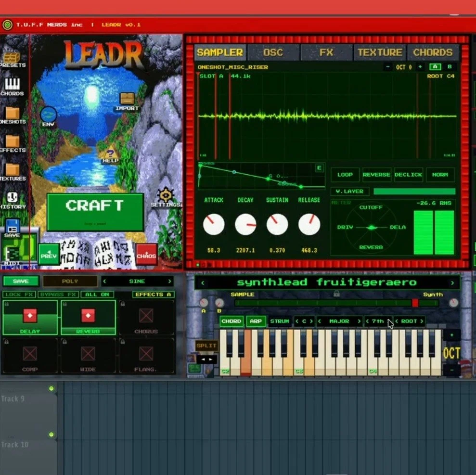Screen dimensions: 476x475
Task: Open the Help triangle icon
Action: pos(110,152)
